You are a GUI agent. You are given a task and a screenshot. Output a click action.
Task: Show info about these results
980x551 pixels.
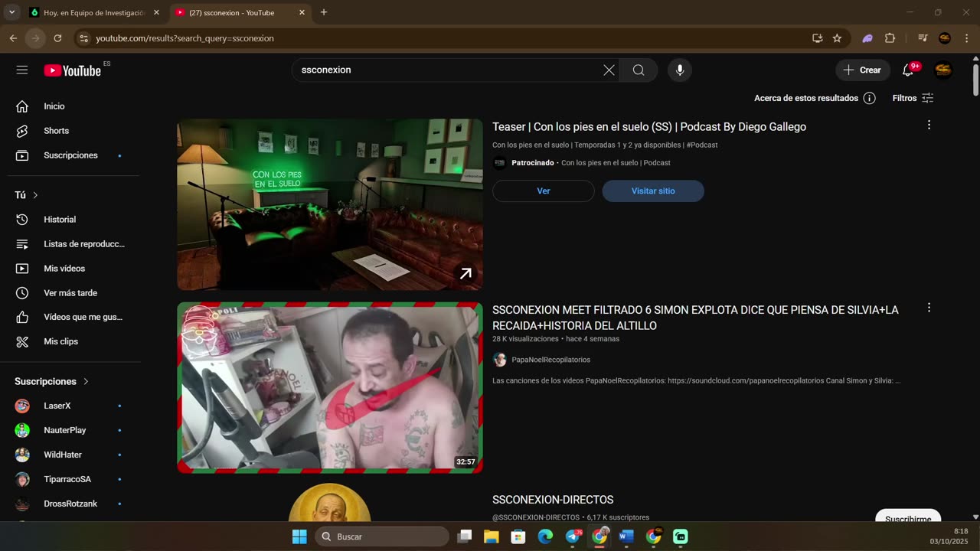click(869, 98)
